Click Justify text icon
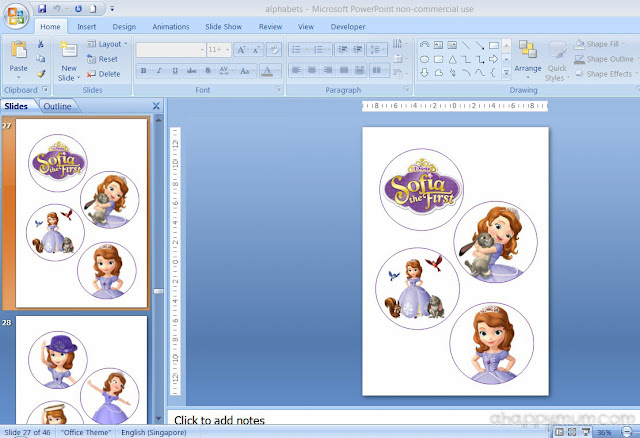The height and width of the screenshot is (438, 640). click(x=344, y=71)
